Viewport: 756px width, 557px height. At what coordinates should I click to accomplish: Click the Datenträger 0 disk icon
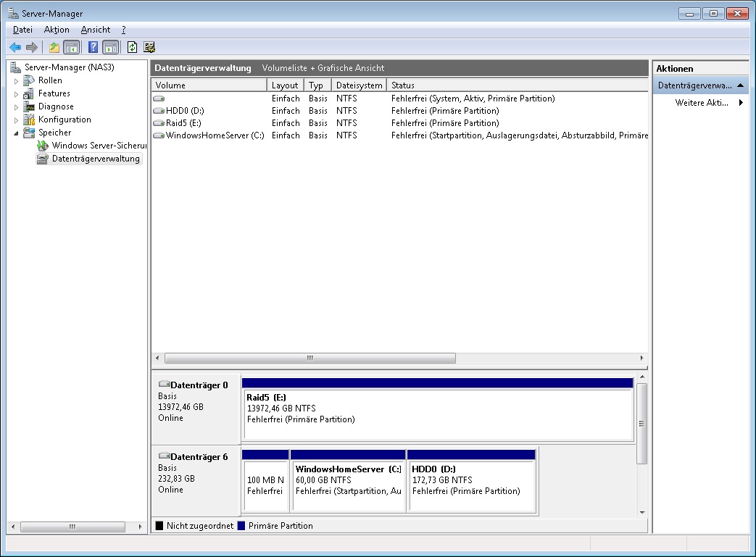point(164,385)
